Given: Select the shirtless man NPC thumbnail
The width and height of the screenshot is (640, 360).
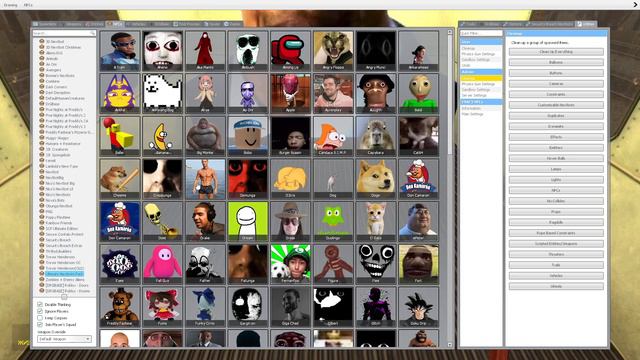Looking at the screenshot, I should click(x=205, y=179).
